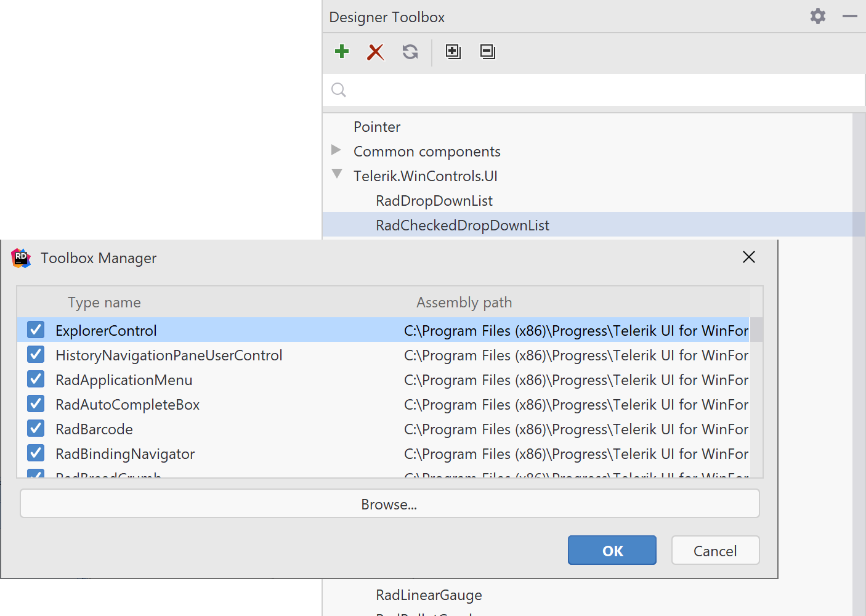Click the red Remove item icon

point(375,52)
